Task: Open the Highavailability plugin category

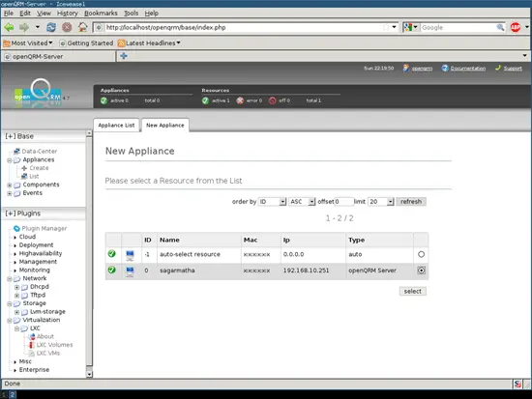Action: [x=41, y=253]
